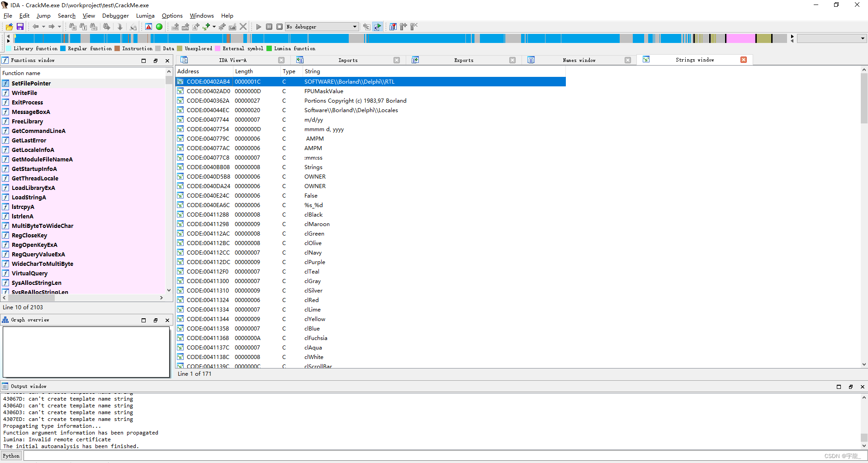The image size is (868, 463).
Task: Open the Lumina menu
Action: 145,15
